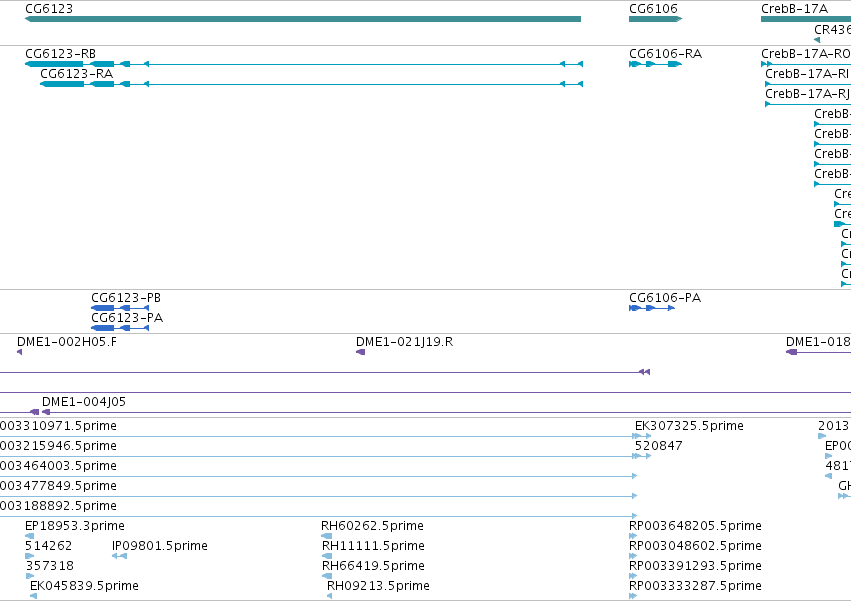Click RP003048602.5prime EST label
This screenshot has height=601, width=851.
pyautogui.click(x=695, y=546)
